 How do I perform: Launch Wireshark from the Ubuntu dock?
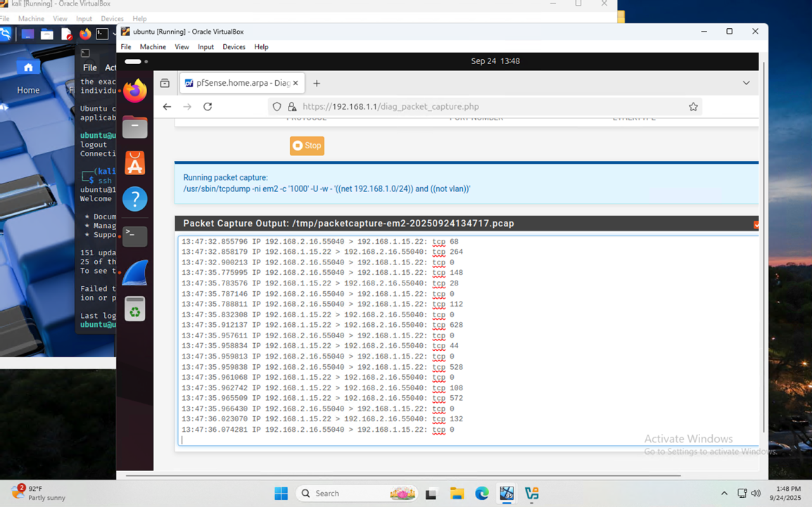click(x=134, y=273)
